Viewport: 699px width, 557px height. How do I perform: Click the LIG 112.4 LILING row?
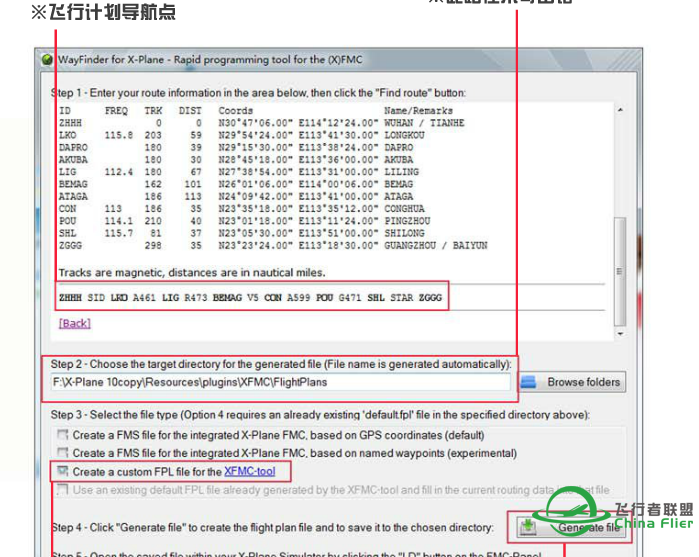[x=239, y=172]
